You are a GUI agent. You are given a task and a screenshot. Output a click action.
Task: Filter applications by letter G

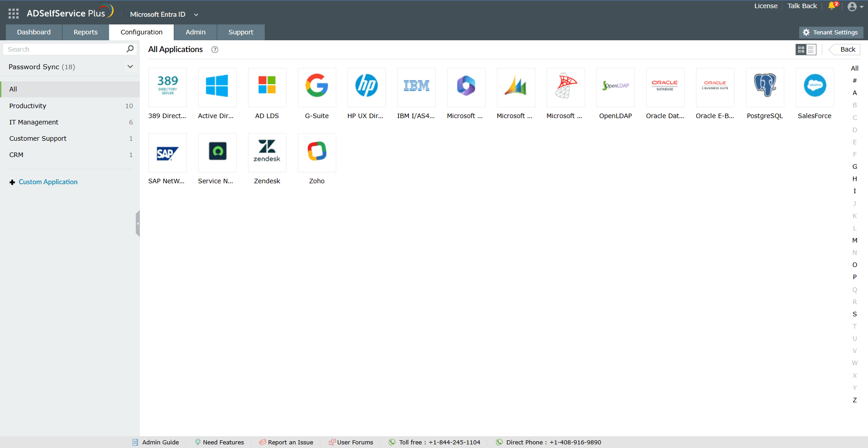[x=854, y=167]
